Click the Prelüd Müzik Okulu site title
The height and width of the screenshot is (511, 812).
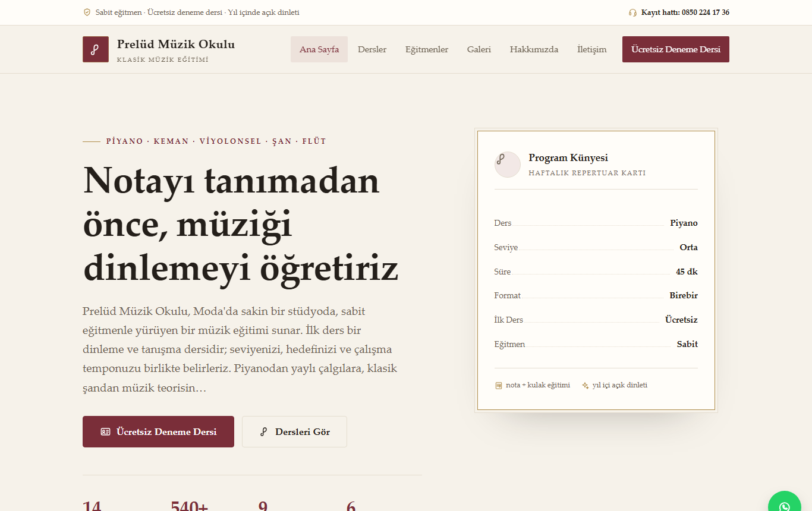(176, 45)
